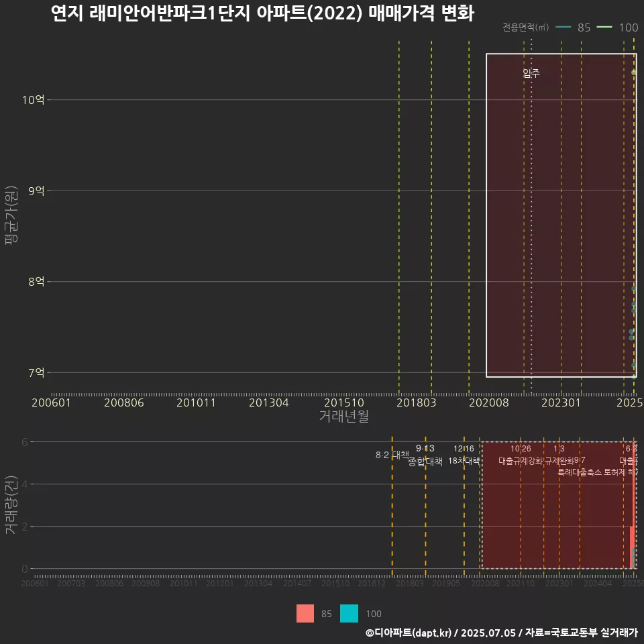The height and width of the screenshot is (644, 644).
Task: Click 201803 label on the price chart axis
Action: 416,402
